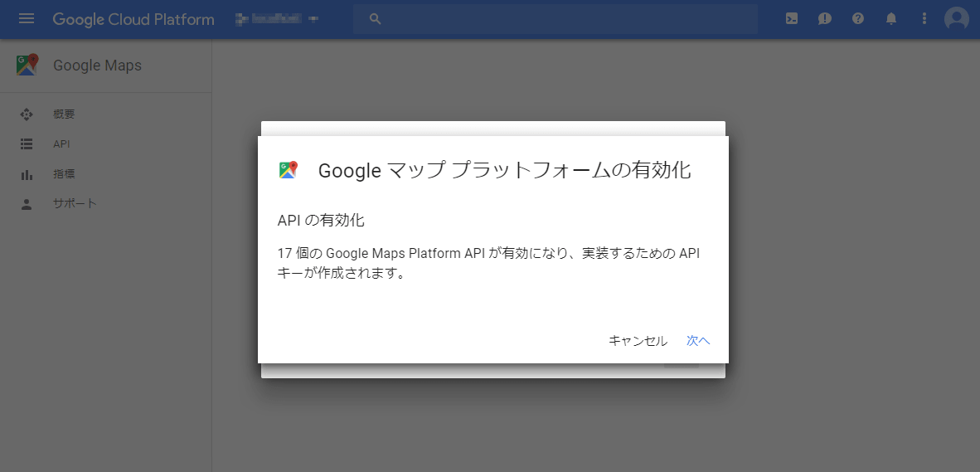Viewport: 980px width, 472px height.
Task: Select the 指標 bar chart icon
Action: coord(27,174)
